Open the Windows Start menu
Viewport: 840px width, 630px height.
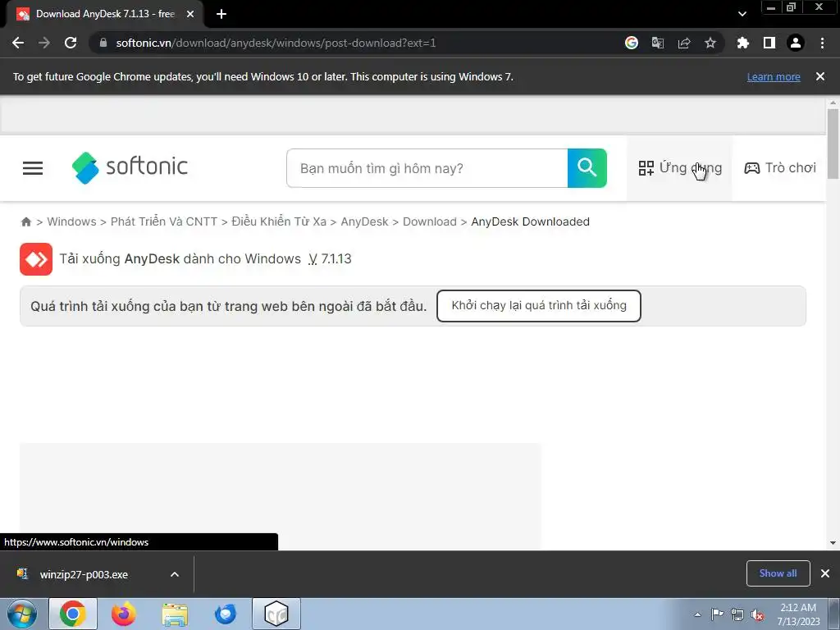pos(22,614)
